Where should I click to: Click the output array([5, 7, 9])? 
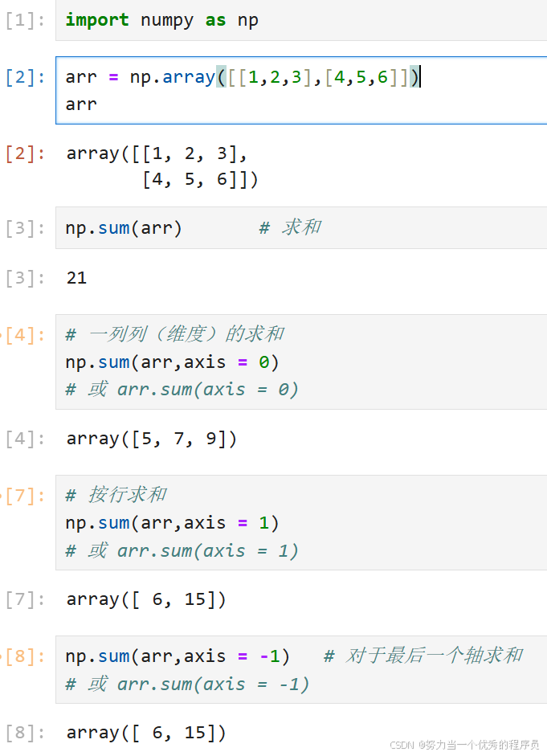pos(152,439)
